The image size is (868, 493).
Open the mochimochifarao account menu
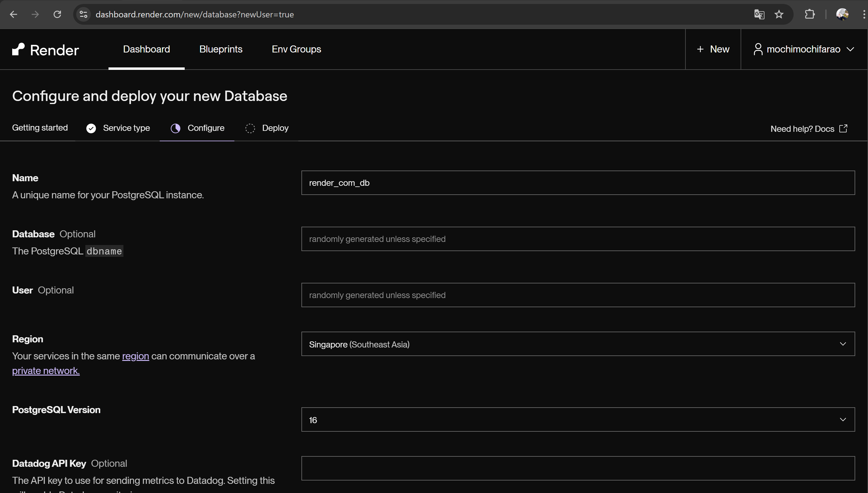click(x=803, y=49)
